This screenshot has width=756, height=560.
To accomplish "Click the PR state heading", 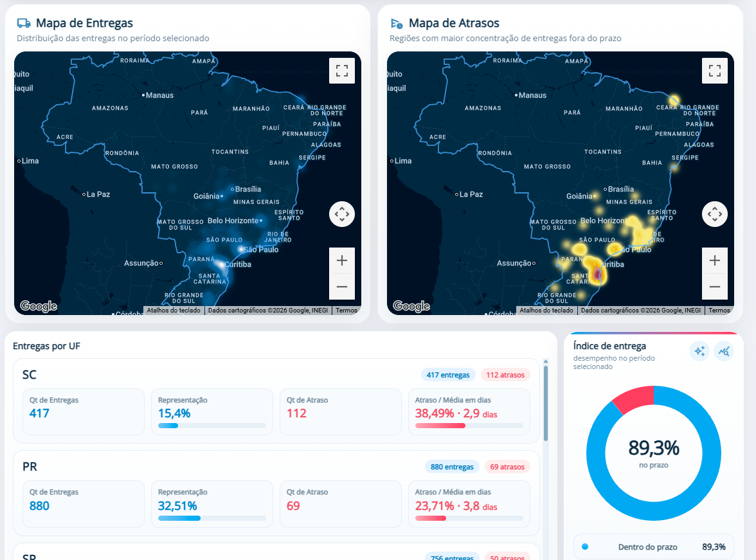I will 30,467.
